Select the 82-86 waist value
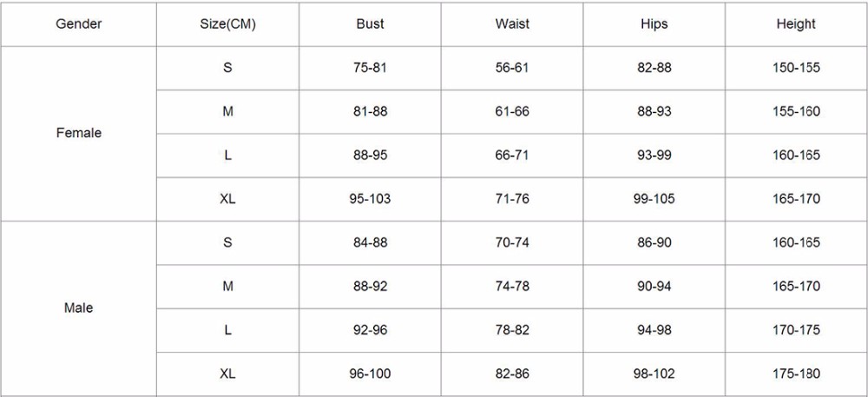 click(x=512, y=374)
